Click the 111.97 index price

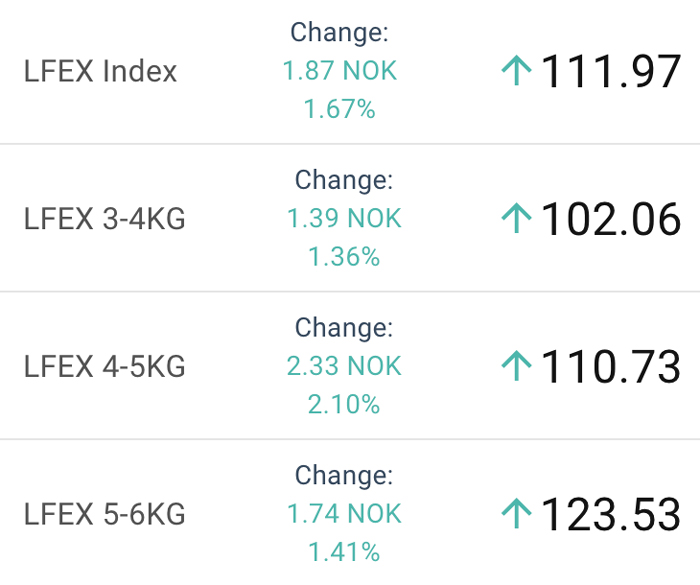pos(611,71)
